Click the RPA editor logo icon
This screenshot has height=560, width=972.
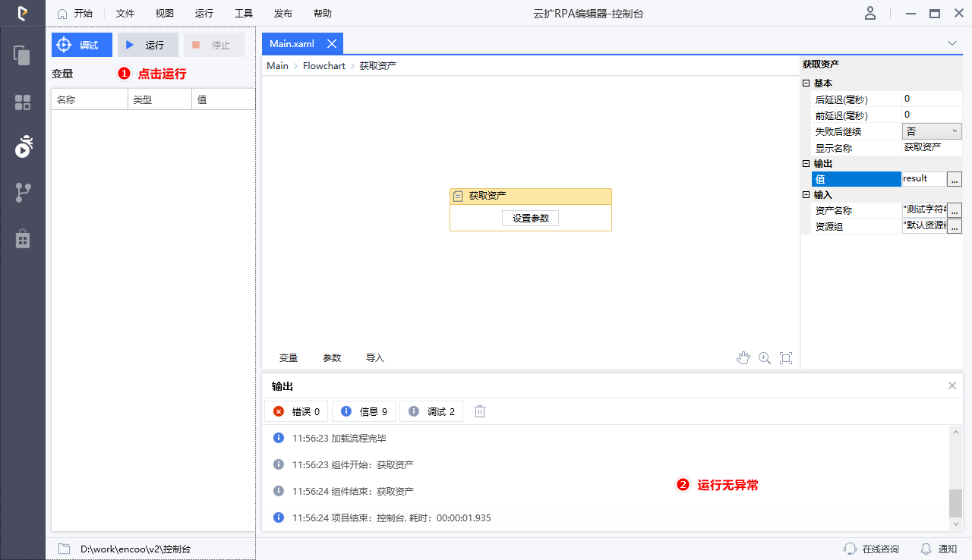tap(23, 13)
